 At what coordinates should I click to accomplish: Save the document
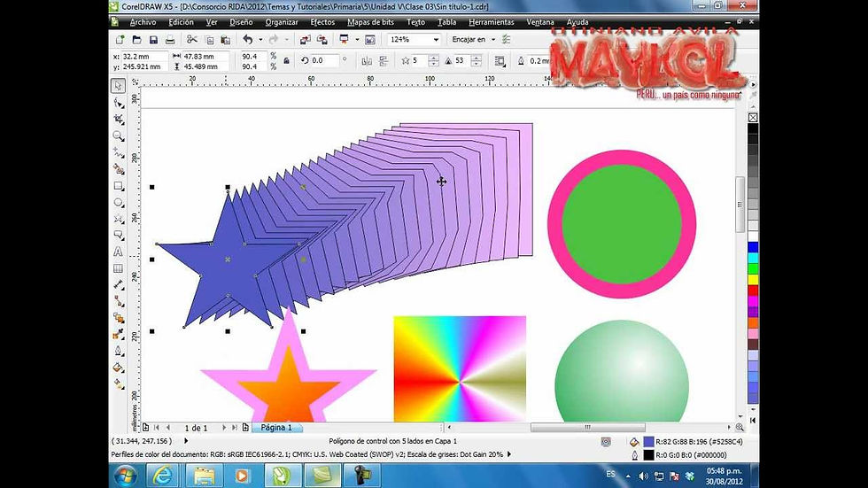point(153,40)
